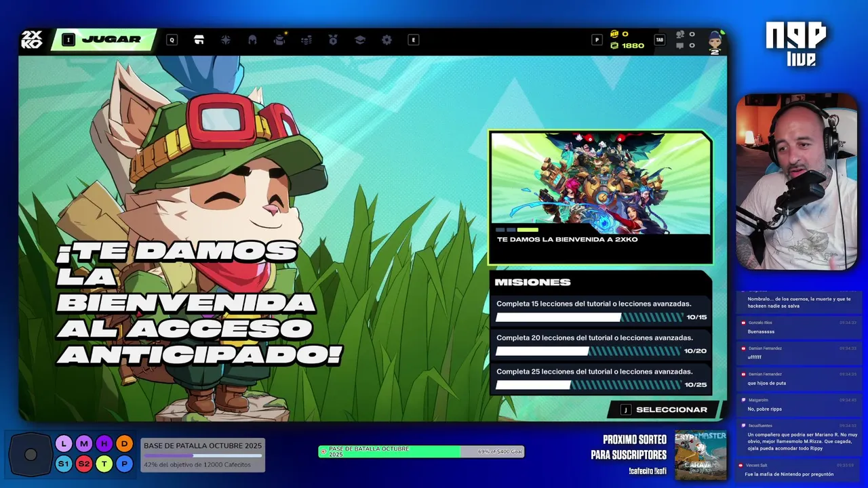Open the home lobby icon
Screen dimensions: 868x488
[199, 39]
